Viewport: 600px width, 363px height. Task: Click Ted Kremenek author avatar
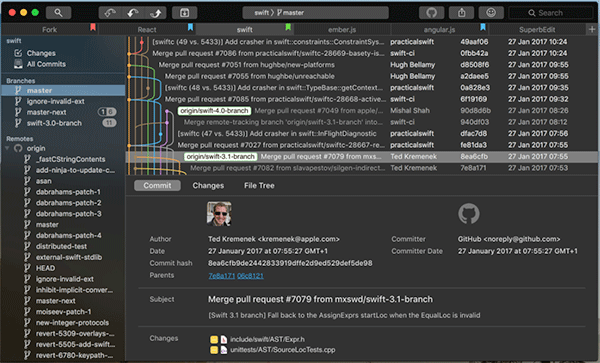[x=219, y=214]
